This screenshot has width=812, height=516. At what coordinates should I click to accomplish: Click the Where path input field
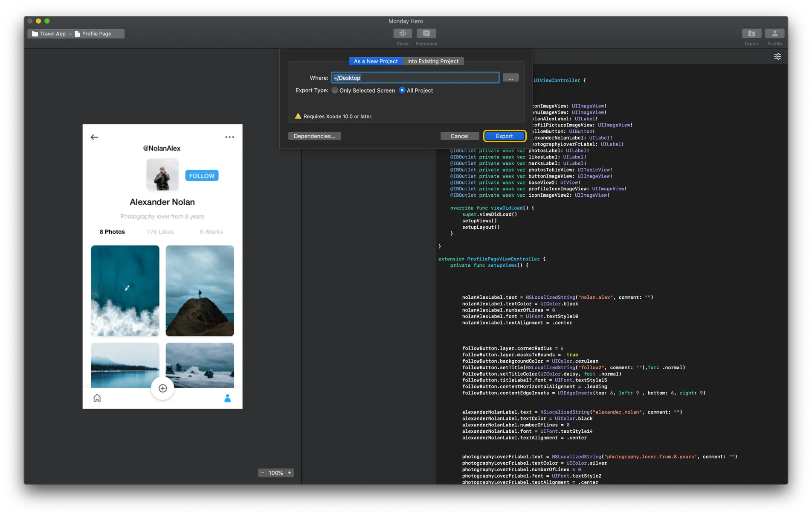(415, 78)
